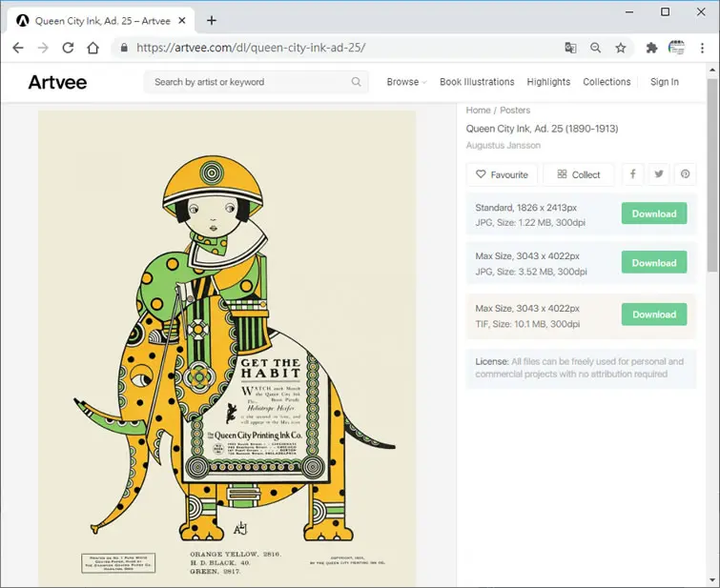Toggle Favourite heart for this artwork
720x588 pixels.
tap(502, 174)
